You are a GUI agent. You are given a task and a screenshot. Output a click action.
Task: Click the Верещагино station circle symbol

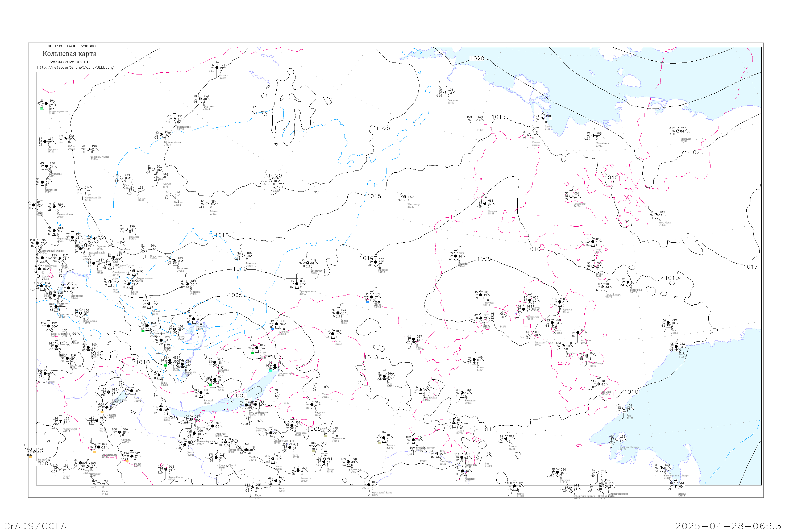(174, 119)
